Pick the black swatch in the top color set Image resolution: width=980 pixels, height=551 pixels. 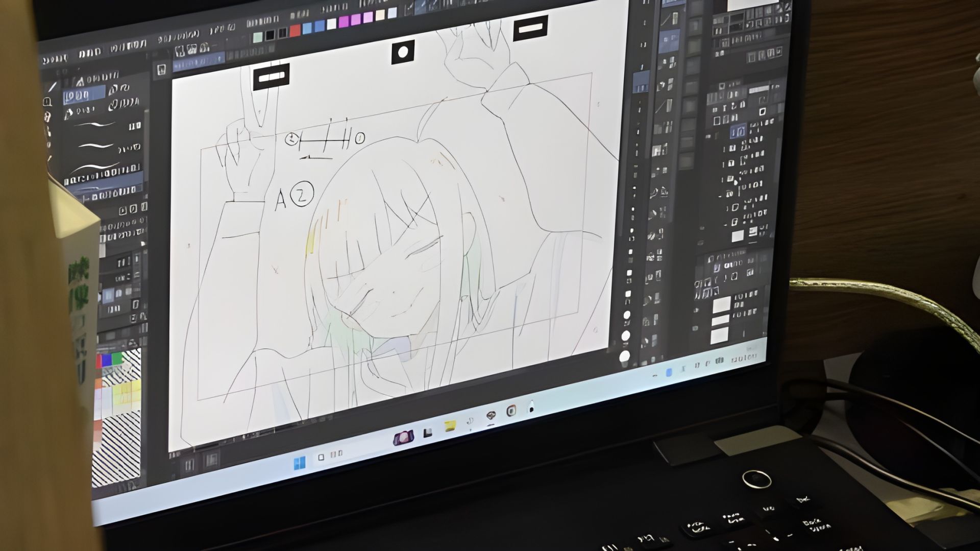pyautogui.click(x=270, y=35)
